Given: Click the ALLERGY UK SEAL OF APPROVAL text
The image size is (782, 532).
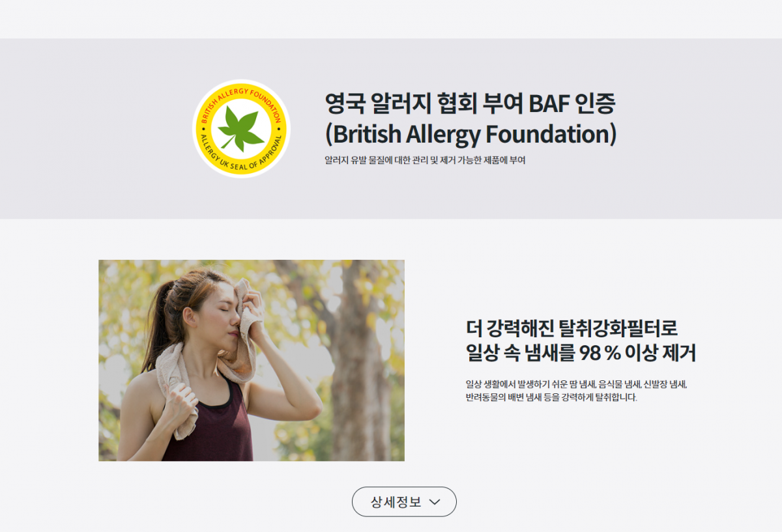Looking at the screenshot, I should 240,156.
